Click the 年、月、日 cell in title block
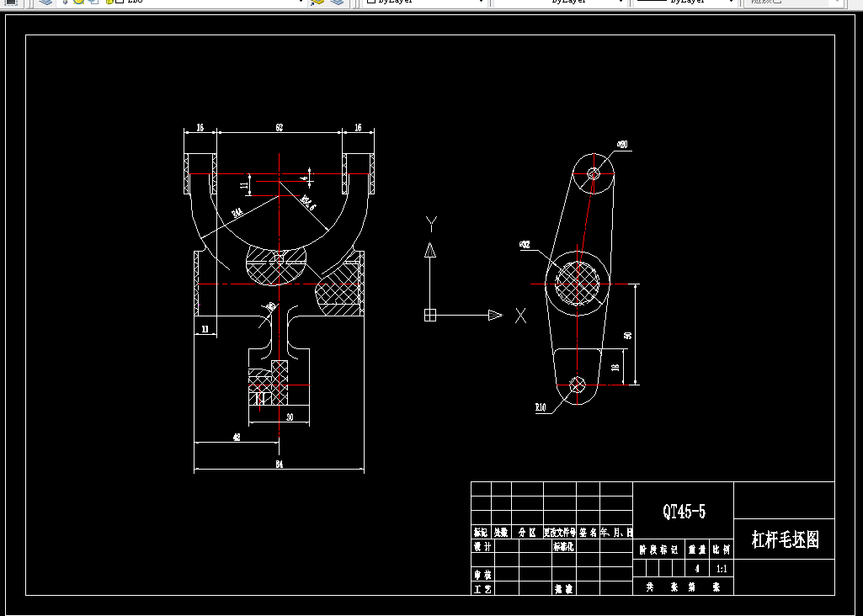The image size is (863, 616). (616, 532)
